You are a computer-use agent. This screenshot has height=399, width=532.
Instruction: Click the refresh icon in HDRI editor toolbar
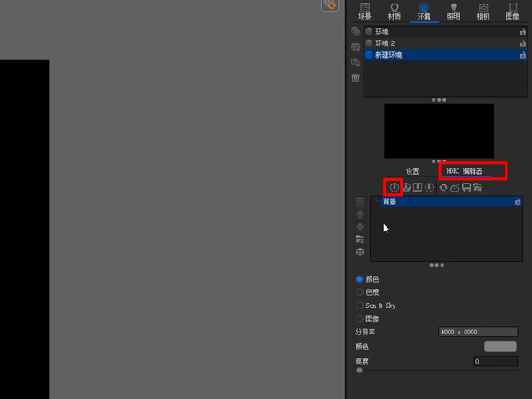pyautogui.click(x=442, y=187)
